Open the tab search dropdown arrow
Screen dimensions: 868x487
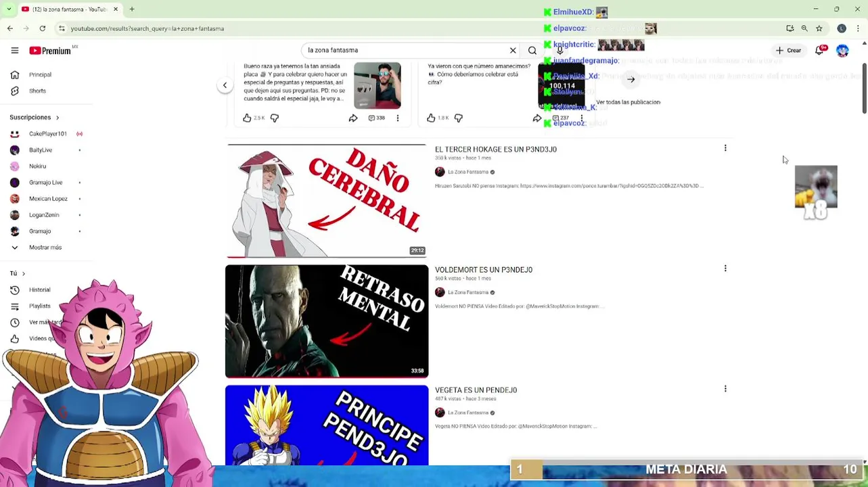coord(9,9)
